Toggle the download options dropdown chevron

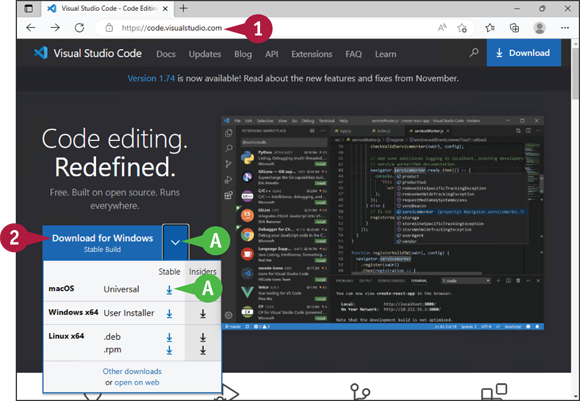tap(175, 243)
